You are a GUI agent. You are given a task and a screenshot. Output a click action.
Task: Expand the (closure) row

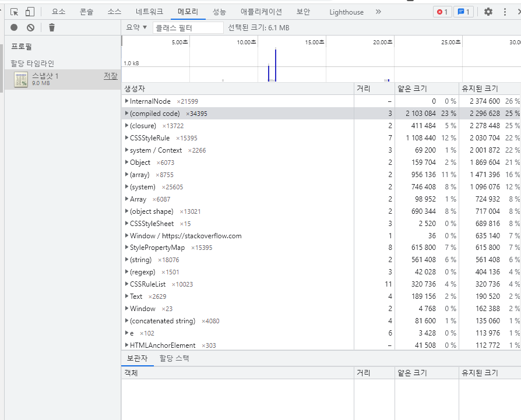point(126,126)
